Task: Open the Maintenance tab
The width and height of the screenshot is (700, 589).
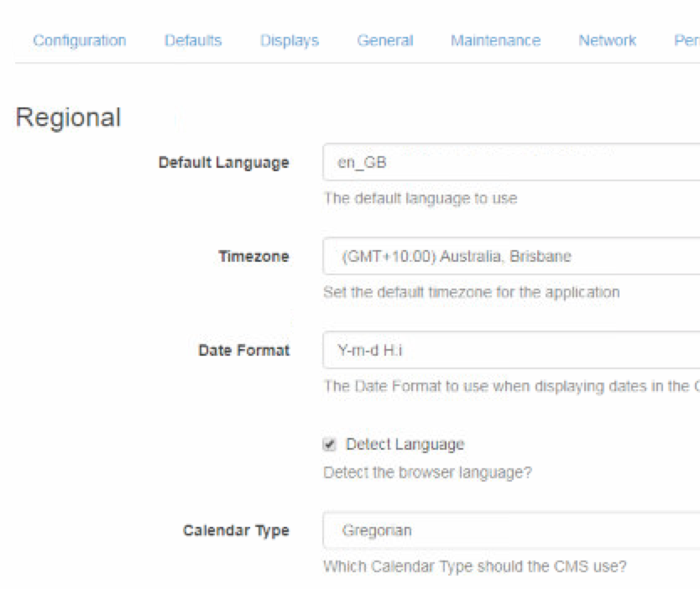Action: pos(495,40)
